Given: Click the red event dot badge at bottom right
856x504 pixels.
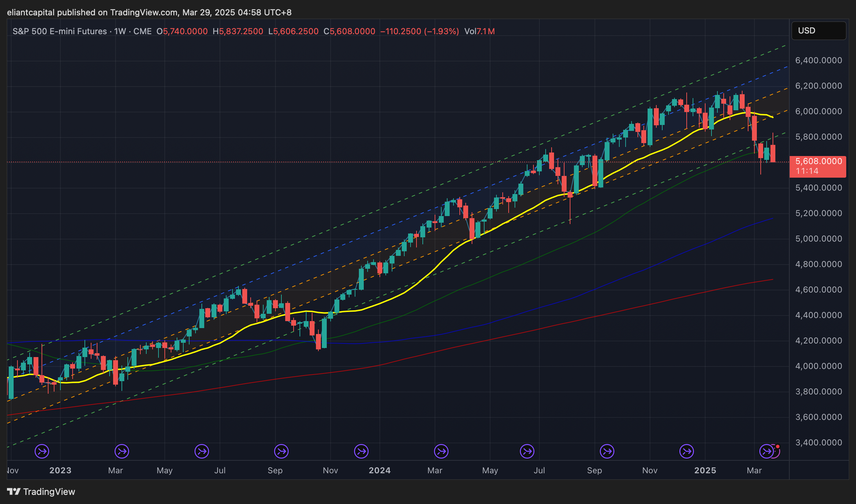Looking at the screenshot, I should [777, 447].
